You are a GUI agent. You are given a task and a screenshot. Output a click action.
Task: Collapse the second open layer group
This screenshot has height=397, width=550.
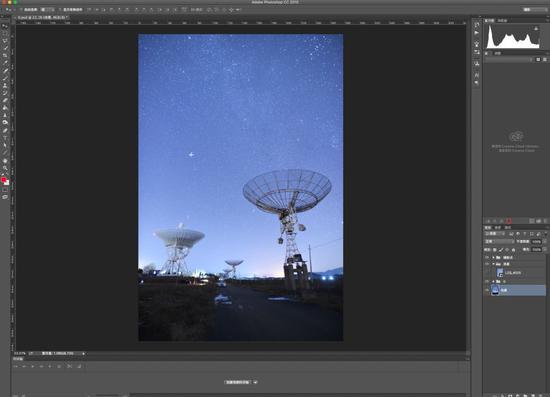click(494, 264)
